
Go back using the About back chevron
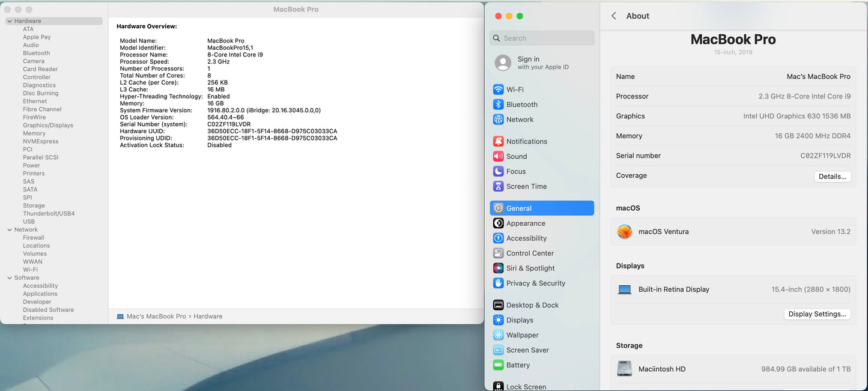click(x=613, y=16)
